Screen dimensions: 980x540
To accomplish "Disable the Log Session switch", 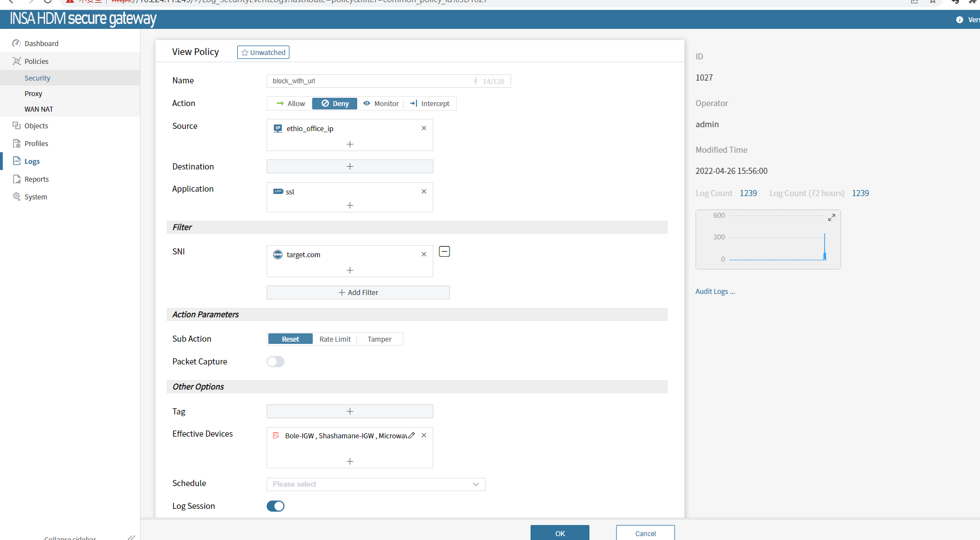I will [276, 506].
